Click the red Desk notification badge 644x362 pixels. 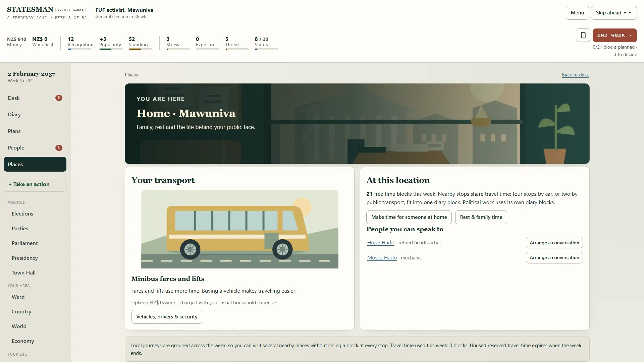59,98
